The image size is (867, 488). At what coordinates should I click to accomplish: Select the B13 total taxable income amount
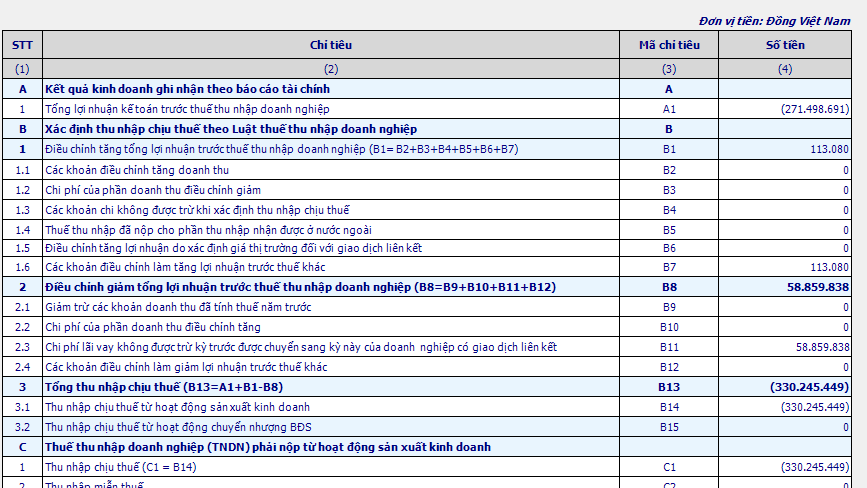(785, 387)
